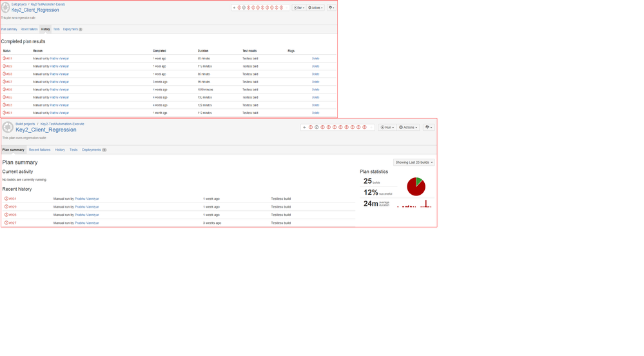This screenshot has height=356, width=644.
Task: Switch to Deployments tab in the bottom view
Action: (x=94, y=150)
